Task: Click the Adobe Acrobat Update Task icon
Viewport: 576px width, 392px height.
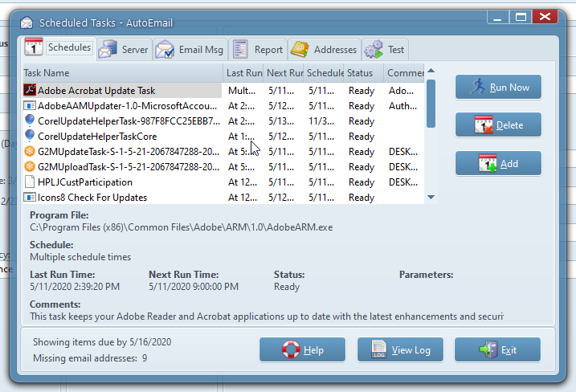Action: click(30, 91)
